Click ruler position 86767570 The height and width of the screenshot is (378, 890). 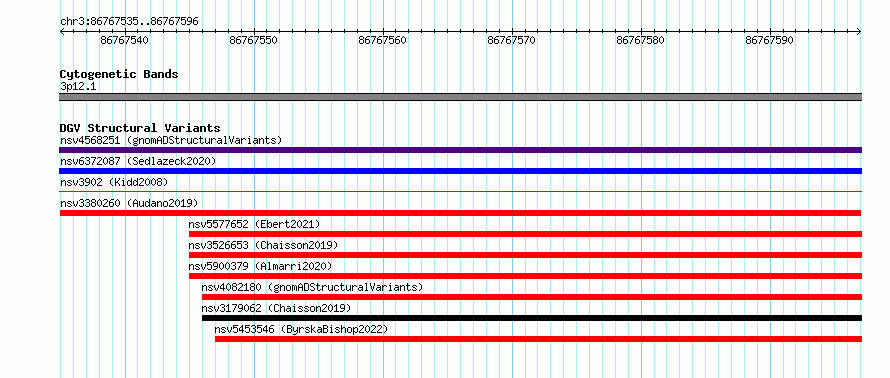[512, 40]
